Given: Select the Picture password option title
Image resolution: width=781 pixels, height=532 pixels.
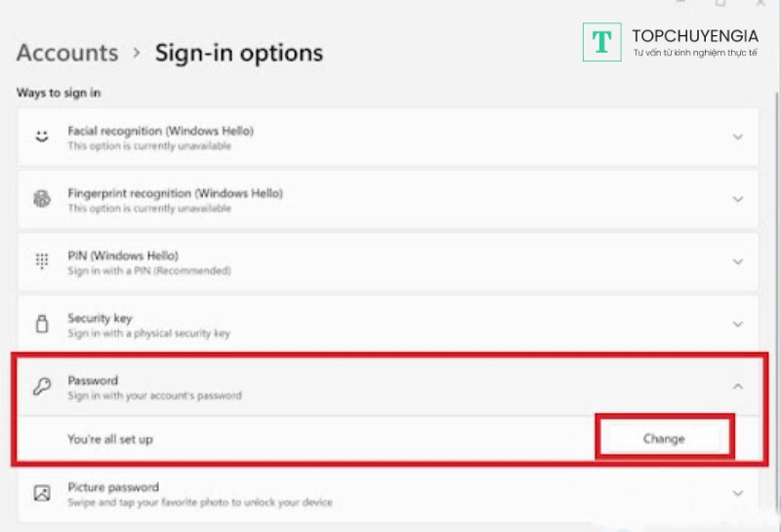Looking at the screenshot, I should coord(112,487).
